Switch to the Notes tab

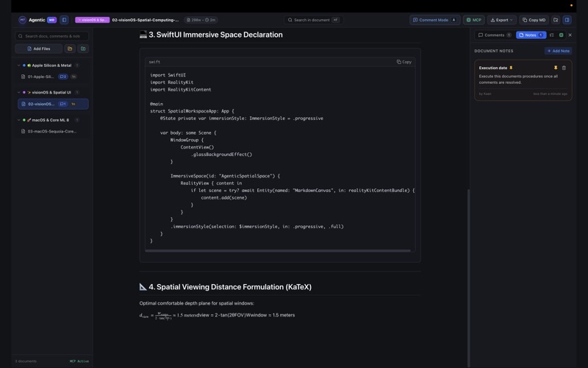coord(531,35)
